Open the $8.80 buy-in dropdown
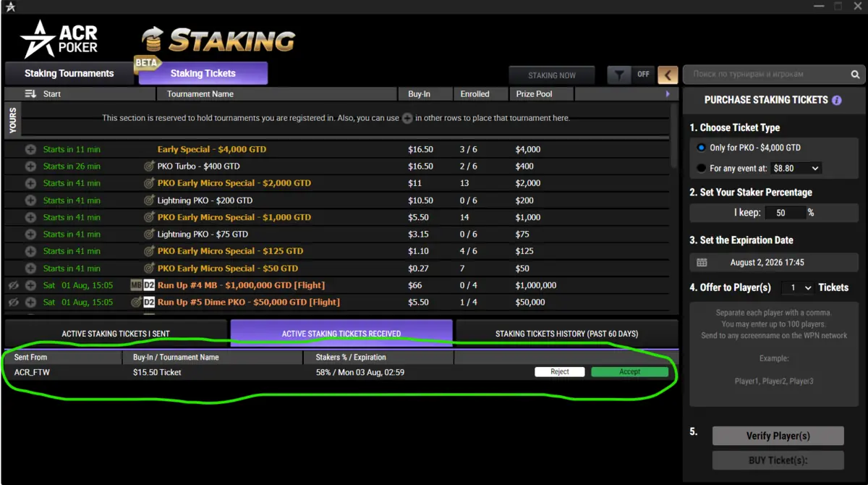Image resolution: width=868 pixels, height=485 pixels. point(796,168)
